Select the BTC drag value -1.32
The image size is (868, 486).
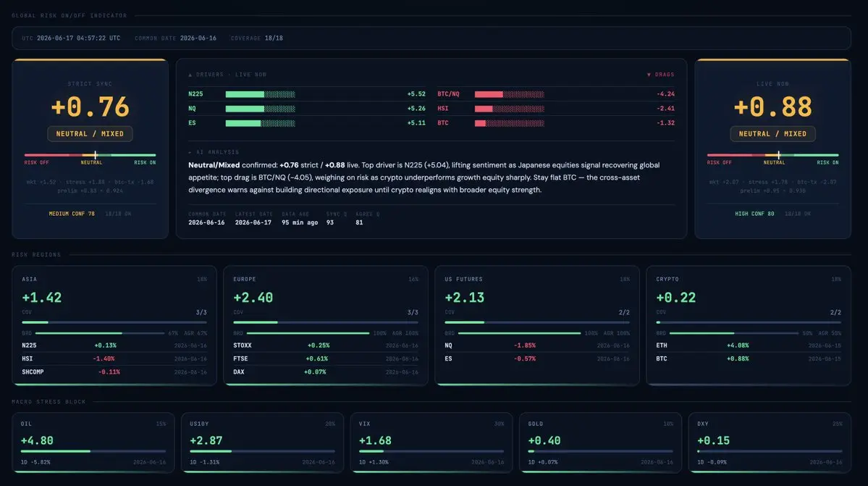(x=665, y=123)
